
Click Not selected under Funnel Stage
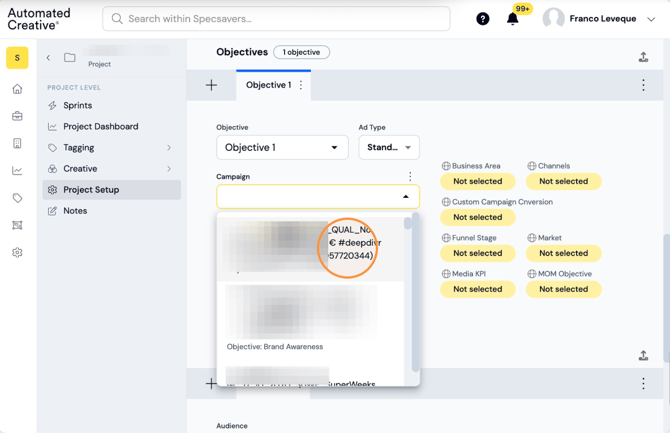pyautogui.click(x=478, y=253)
